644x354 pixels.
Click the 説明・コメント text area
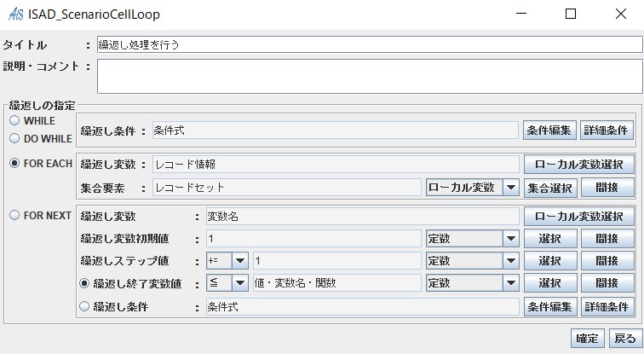370,77
